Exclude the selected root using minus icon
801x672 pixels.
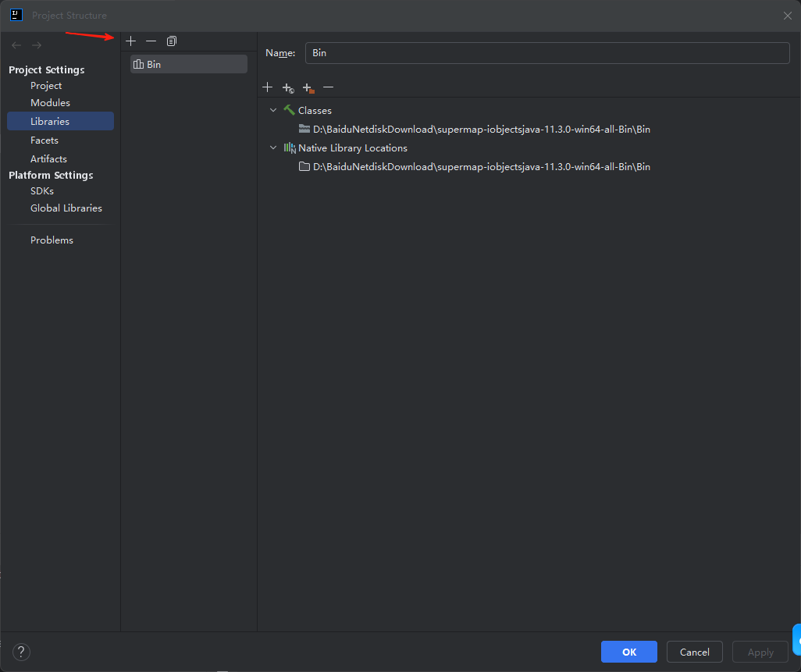(328, 87)
